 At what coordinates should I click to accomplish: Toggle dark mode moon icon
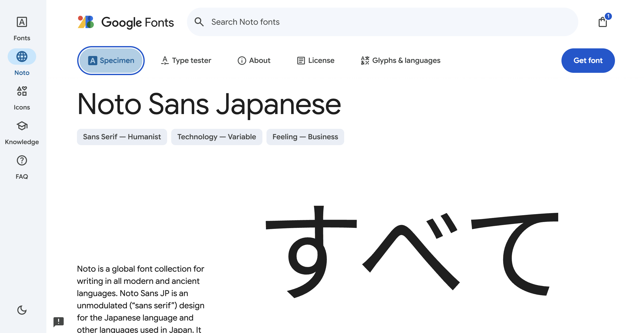22,310
